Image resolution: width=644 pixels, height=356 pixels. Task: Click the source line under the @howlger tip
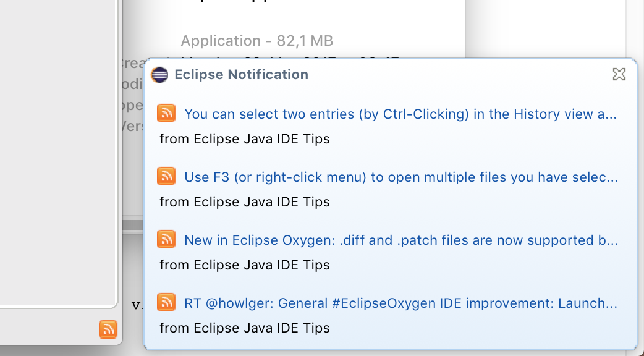click(245, 328)
